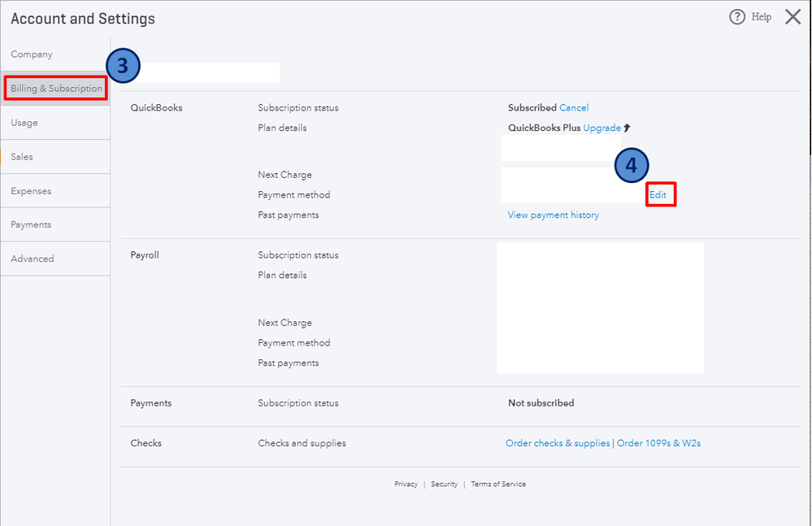
Task: Close the Account and Settings dialog
Action: pyautogui.click(x=792, y=17)
